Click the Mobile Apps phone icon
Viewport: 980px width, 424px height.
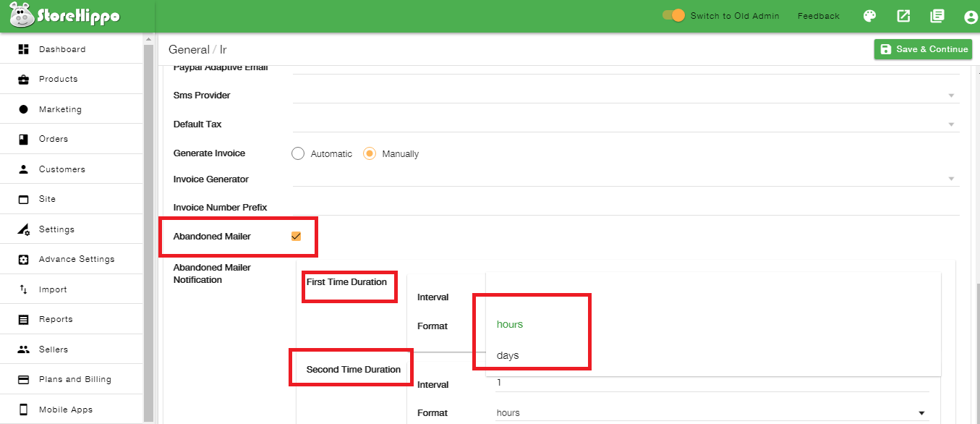coord(23,410)
